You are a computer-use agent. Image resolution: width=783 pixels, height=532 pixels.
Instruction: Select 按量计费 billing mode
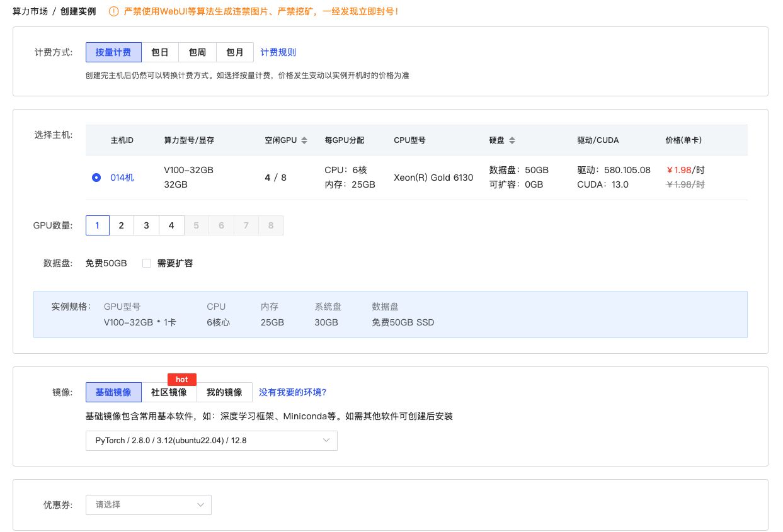tap(113, 52)
